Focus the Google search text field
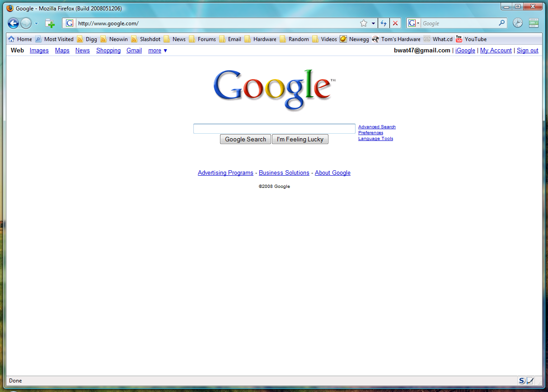The height and width of the screenshot is (392, 548). 274,129
